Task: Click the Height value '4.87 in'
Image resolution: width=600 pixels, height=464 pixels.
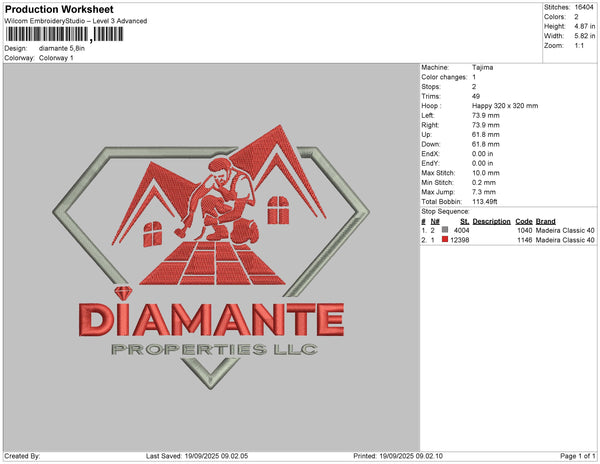Action: click(585, 26)
